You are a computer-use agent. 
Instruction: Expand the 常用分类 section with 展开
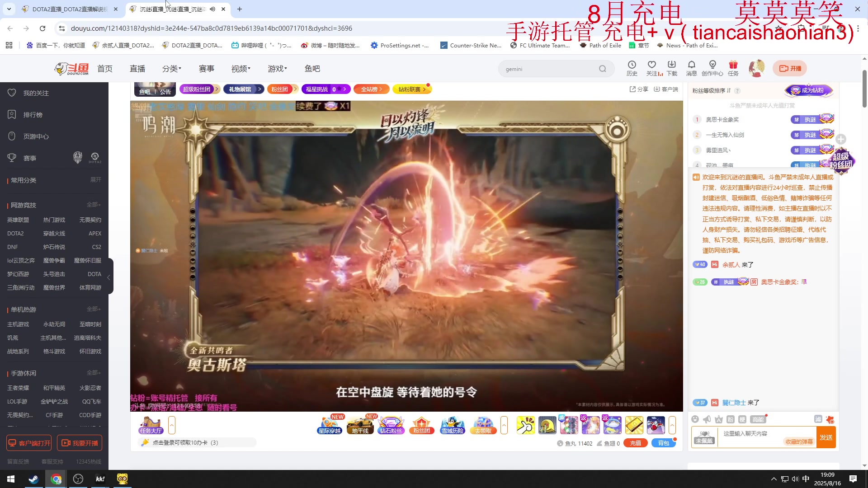[x=95, y=180]
